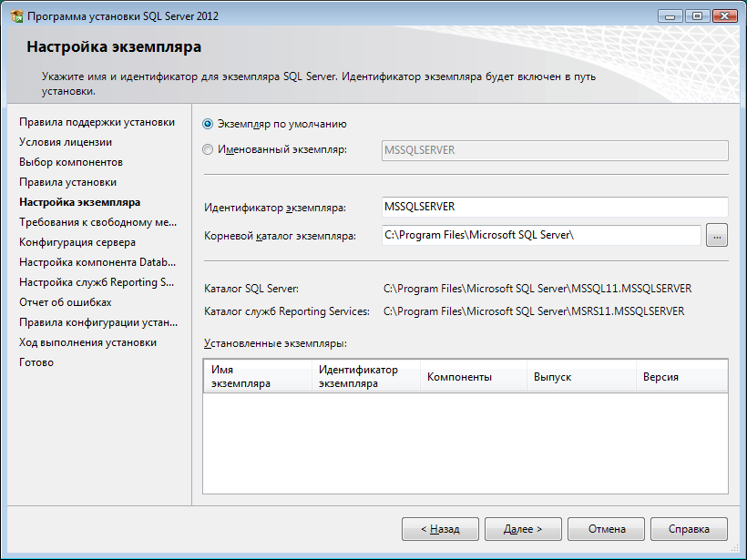Open help with the 'Справка' button

[688, 529]
